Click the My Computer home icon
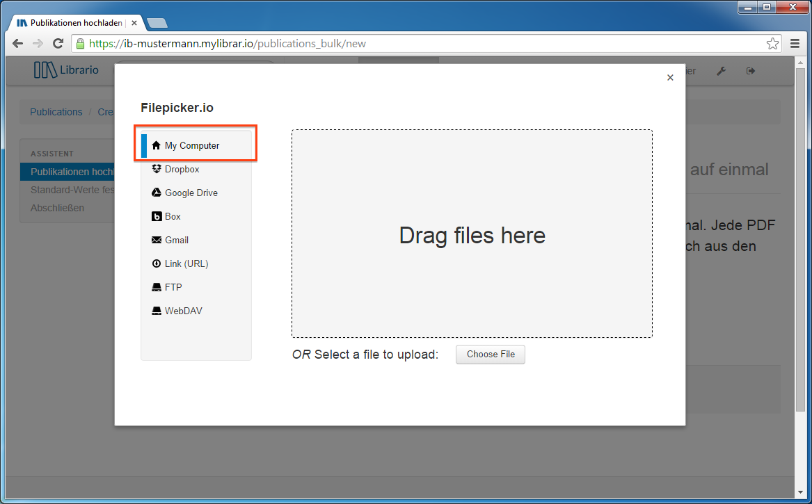812x504 pixels. point(157,145)
